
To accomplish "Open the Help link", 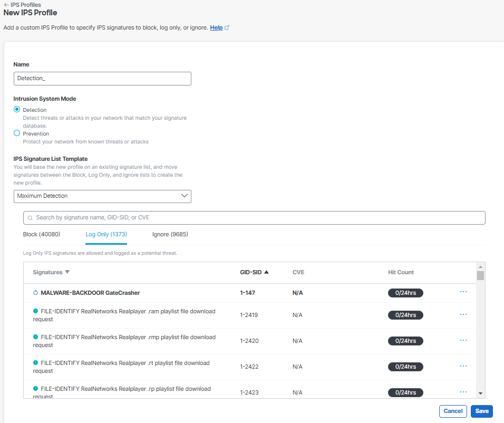I will click(216, 27).
